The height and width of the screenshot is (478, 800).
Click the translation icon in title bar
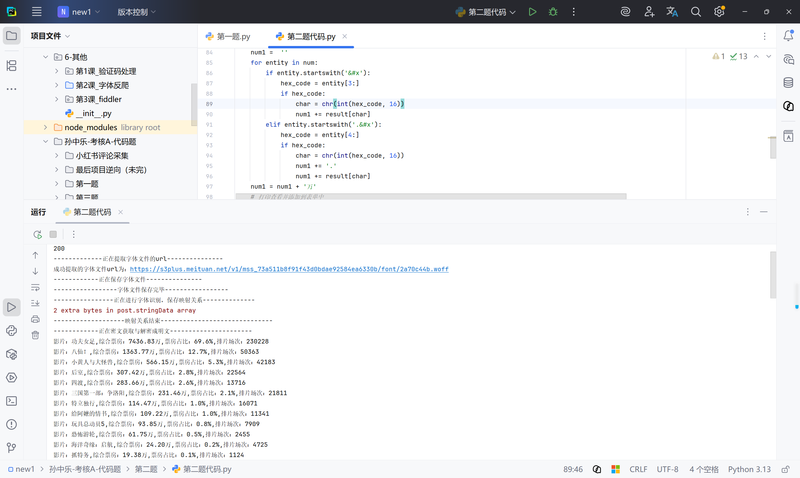[x=672, y=12]
